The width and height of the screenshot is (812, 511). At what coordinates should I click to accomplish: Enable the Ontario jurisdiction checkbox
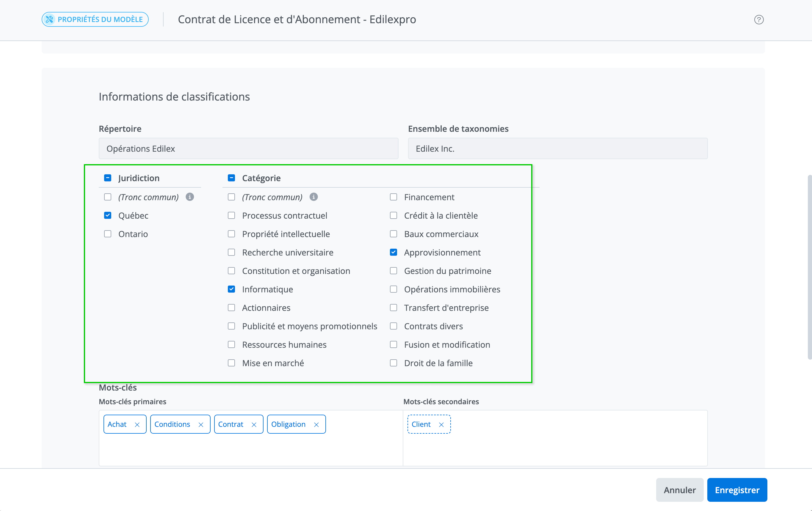click(108, 234)
